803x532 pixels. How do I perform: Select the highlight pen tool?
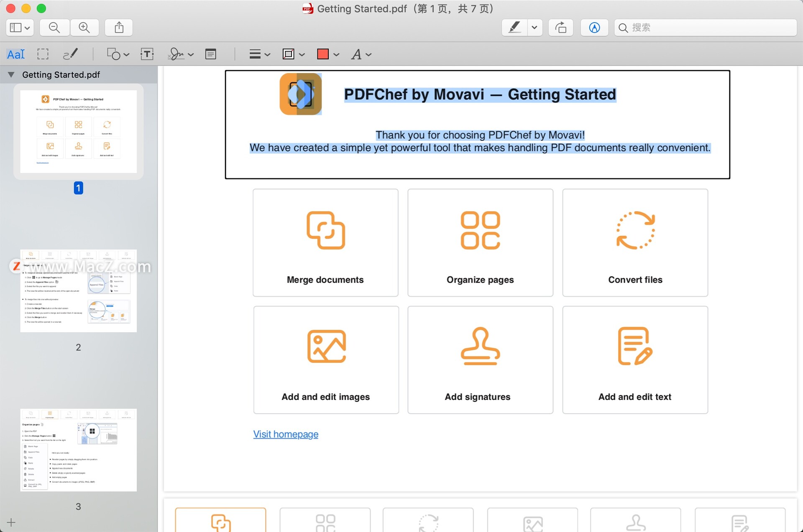point(514,28)
